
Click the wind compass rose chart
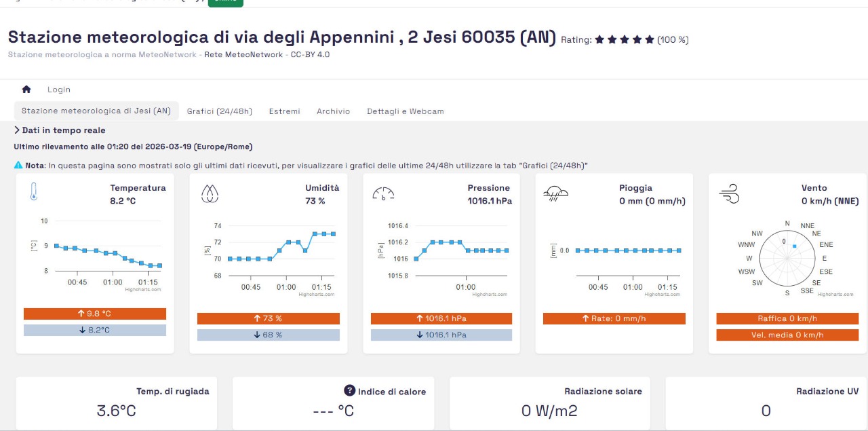[x=787, y=257]
